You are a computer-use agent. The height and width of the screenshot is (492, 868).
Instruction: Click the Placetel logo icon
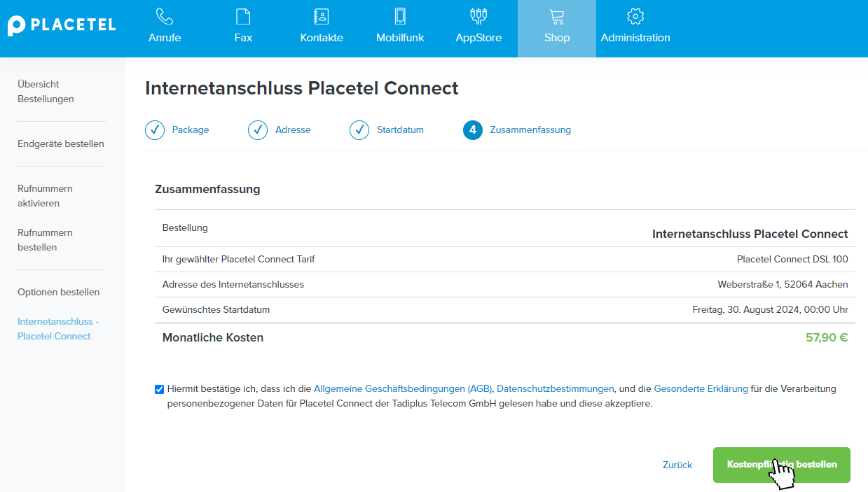pyautogui.click(x=16, y=26)
